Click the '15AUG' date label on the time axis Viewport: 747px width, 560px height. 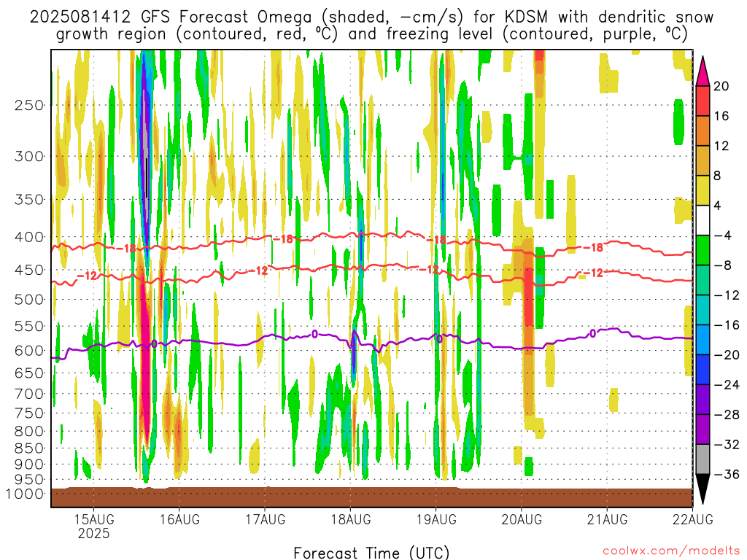coord(94,519)
